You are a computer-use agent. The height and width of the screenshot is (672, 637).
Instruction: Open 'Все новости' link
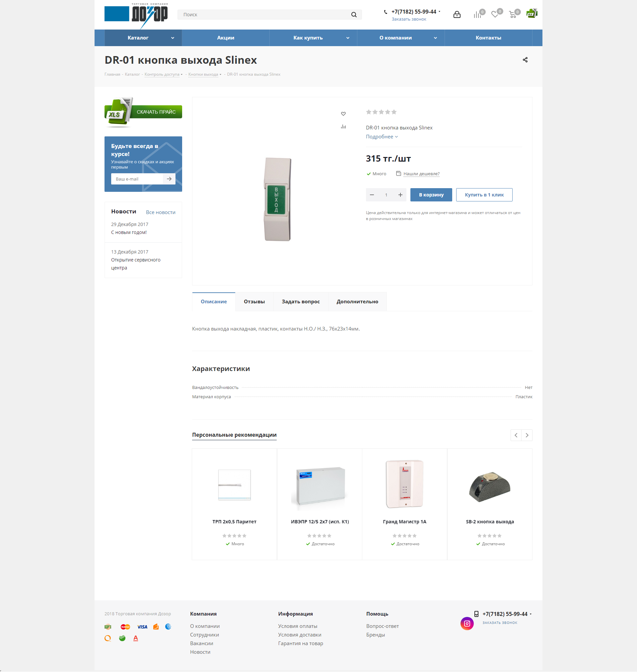161,213
